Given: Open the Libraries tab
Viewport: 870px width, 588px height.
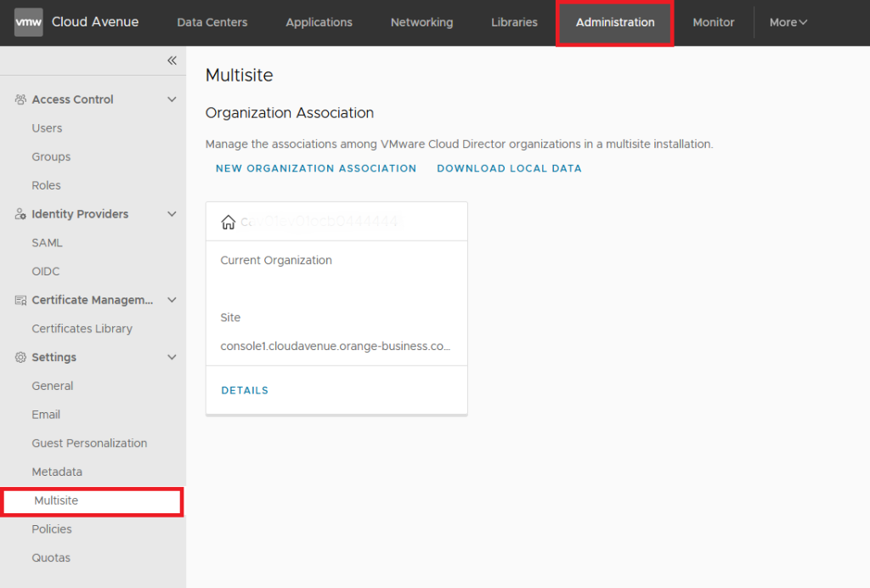Looking at the screenshot, I should [514, 22].
